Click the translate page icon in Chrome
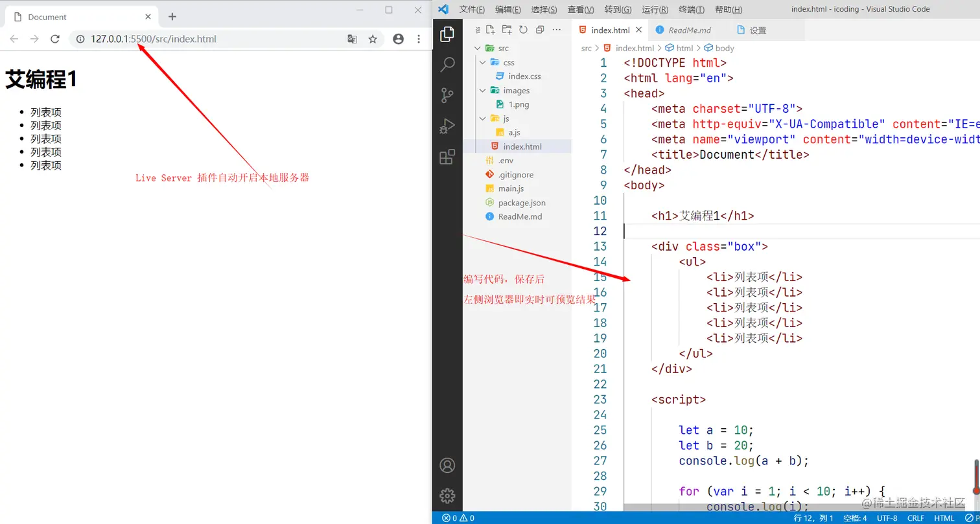Screen dimensions: 980x524 352,39
